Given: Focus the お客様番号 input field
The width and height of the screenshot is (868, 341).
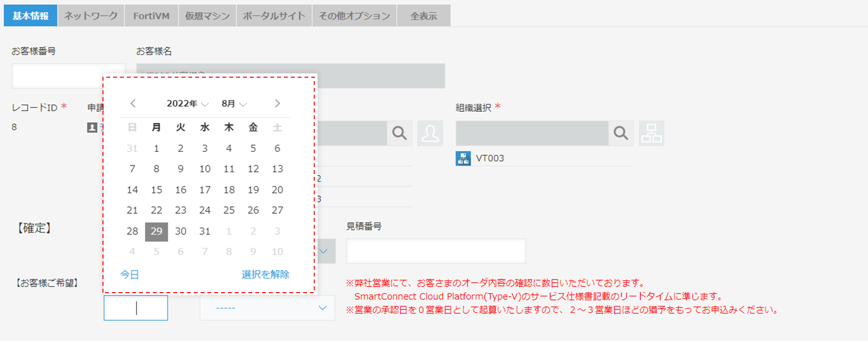Looking at the screenshot, I should [x=68, y=76].
